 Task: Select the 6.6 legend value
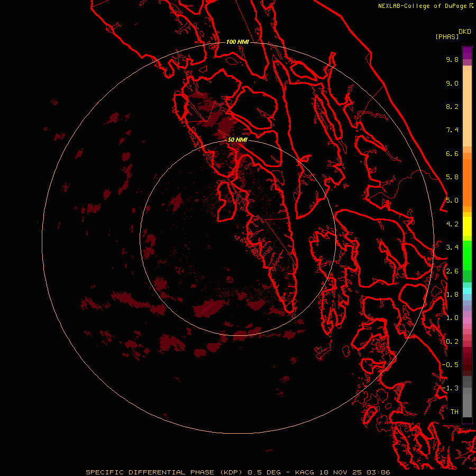pos(452,153)
